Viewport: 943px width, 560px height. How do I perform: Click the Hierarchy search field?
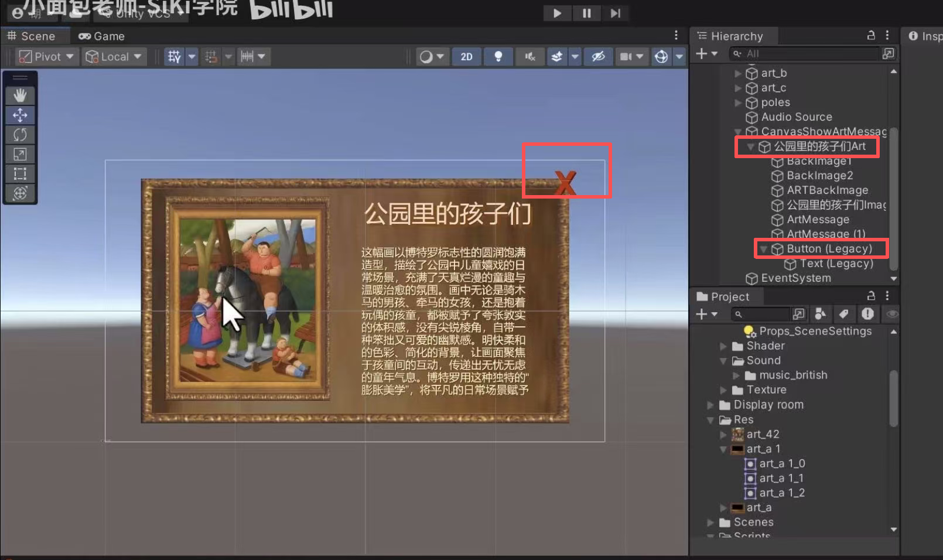(x=804, y=53)
